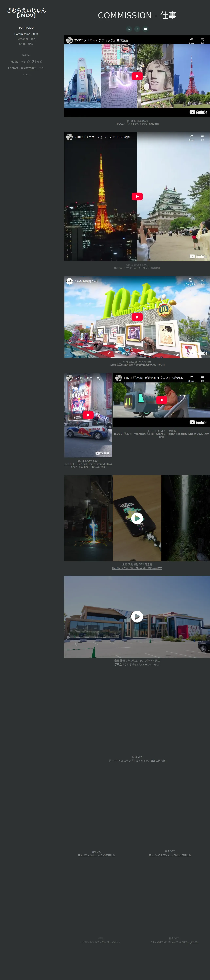210x980 pixels.
Task: Open the きむらえいじゅん [.MOV] site title
Action: click(26, 13)
